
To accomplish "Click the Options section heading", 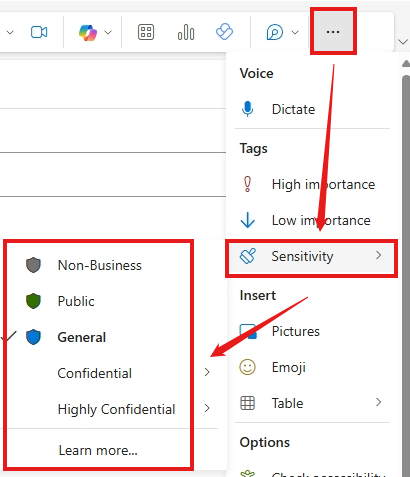I will click(x=265, y=442).
